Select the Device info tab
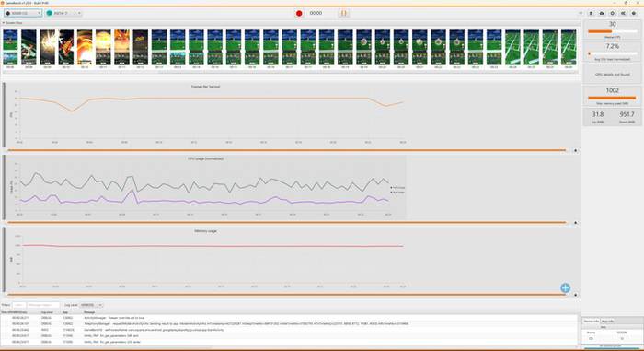 point(592,321)
